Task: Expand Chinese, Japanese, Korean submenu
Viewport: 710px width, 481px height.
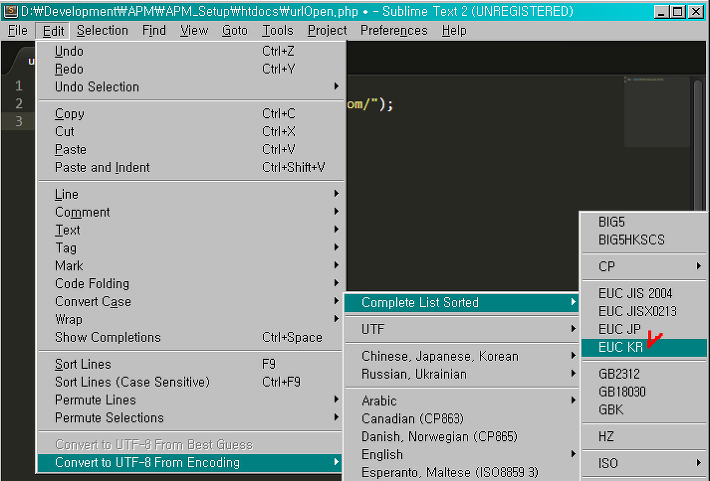Action: coord(462,356)
